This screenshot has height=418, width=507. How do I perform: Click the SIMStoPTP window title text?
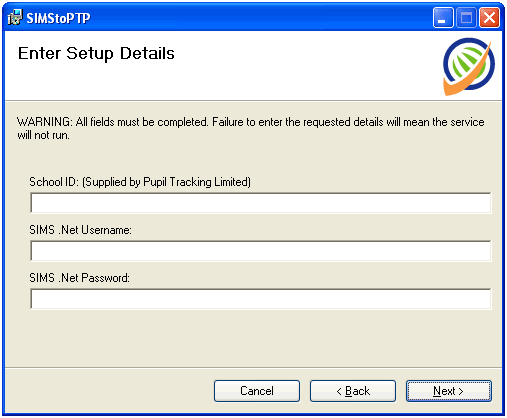click(x=58, y=18)
